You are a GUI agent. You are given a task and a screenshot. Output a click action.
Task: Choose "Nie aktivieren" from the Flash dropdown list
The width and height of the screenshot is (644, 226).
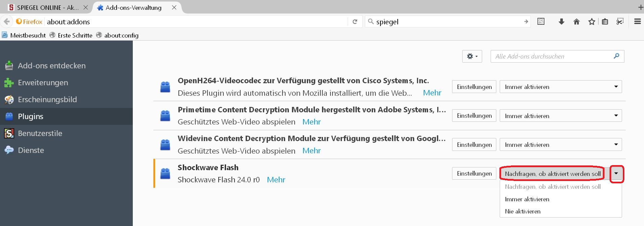(523, 211)
